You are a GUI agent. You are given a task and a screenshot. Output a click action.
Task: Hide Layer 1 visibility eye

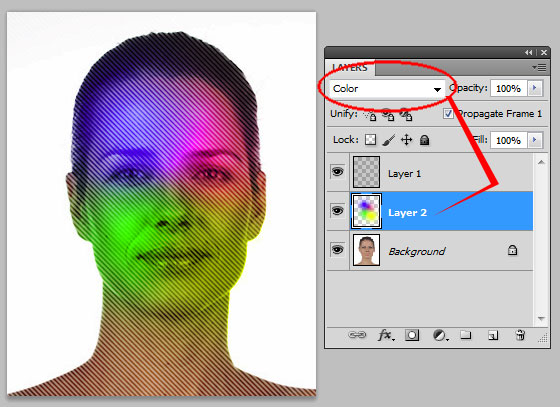pos(338,172)
